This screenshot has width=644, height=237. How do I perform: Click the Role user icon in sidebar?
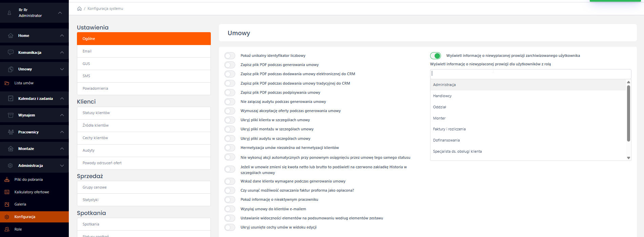7,229
